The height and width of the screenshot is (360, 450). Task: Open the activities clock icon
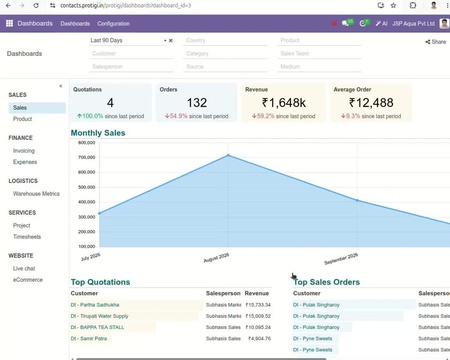click(x=364, y=23)
